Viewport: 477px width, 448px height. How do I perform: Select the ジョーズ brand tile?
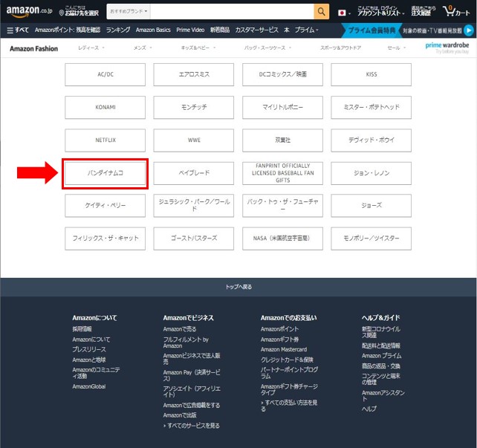(x=371, y=206)
